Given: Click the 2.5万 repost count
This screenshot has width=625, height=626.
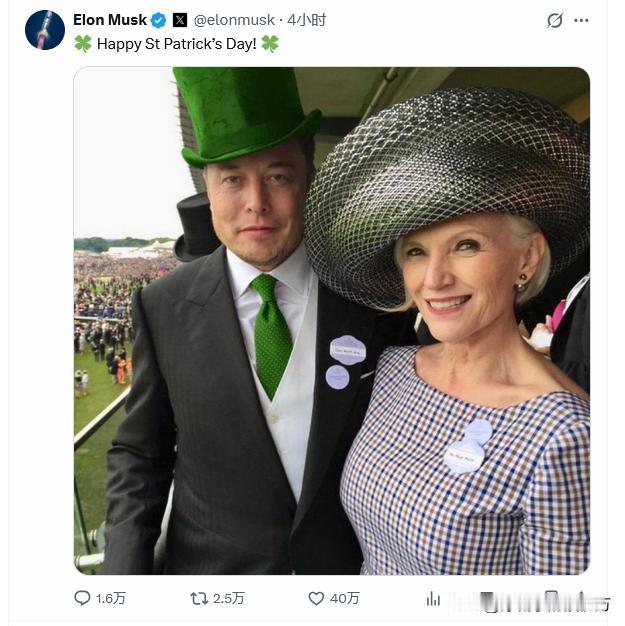Looking at the screenshot, I should [x=229, y=599].
